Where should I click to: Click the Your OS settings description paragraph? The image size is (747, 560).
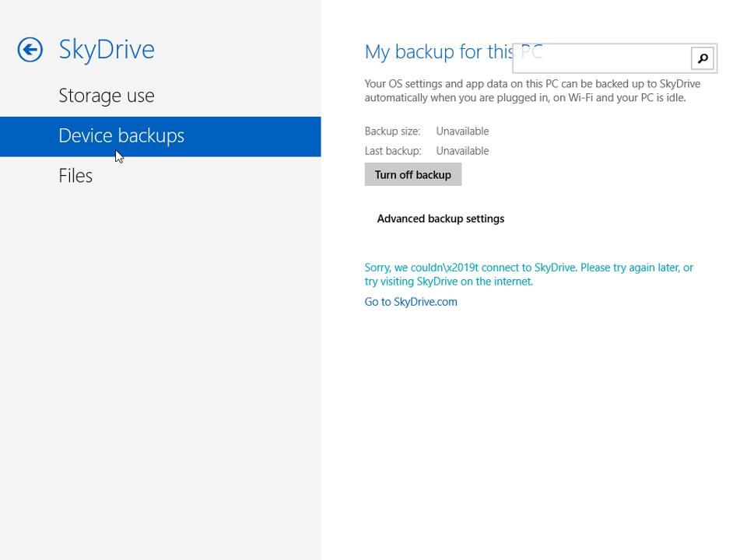pyautogui.click(x=532, y=90)
